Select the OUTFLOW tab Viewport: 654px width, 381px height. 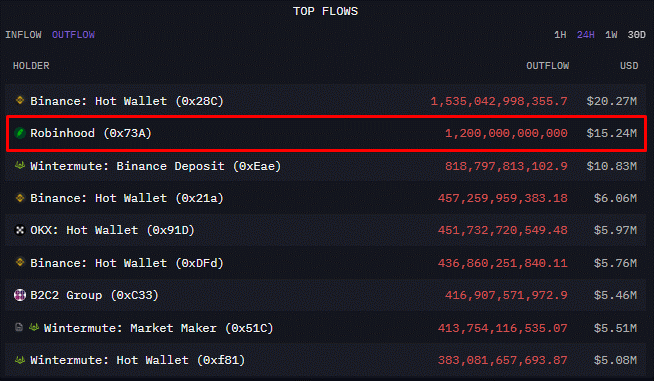point(73,35)
